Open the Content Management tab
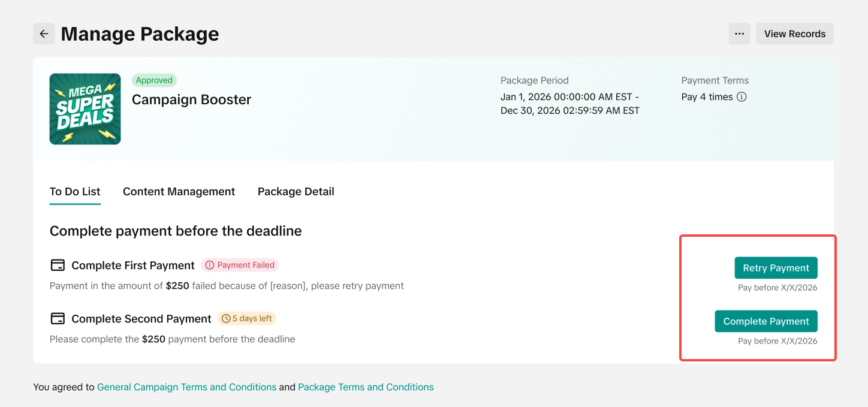This screenshot has width=868, height=407. [x=179, y=192]
